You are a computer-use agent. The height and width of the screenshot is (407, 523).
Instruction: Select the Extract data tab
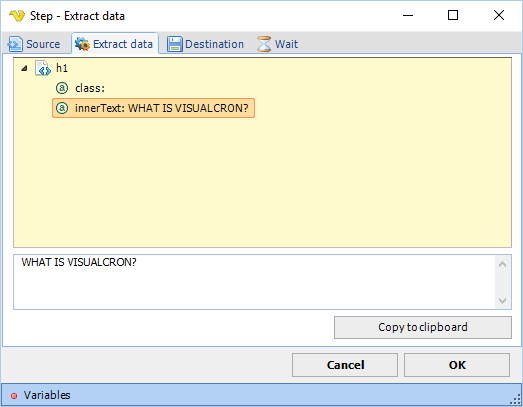[115, 43]
